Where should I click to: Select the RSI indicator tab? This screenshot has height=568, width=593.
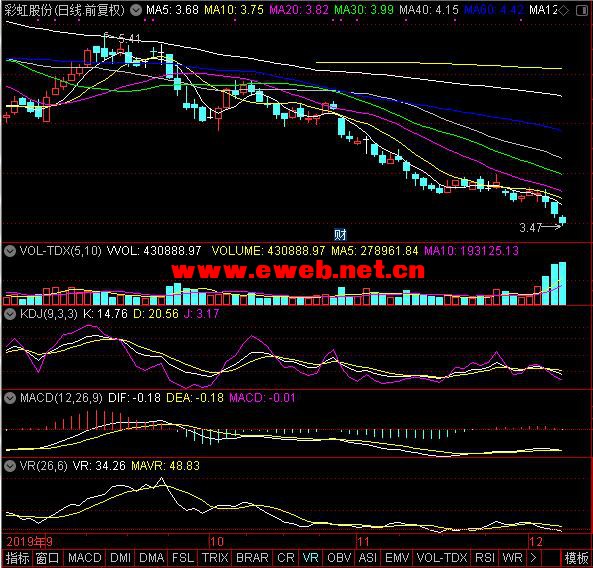coord(485,558)
